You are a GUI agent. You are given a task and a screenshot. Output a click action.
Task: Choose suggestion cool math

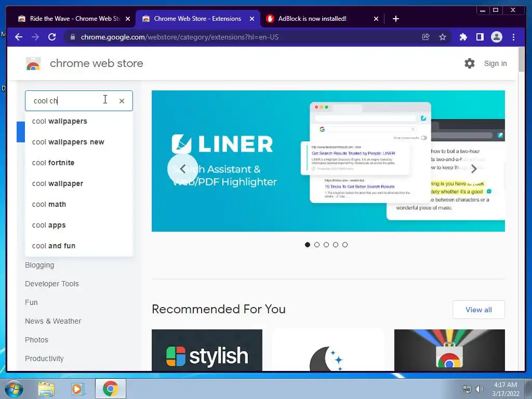tap(79, 204)
